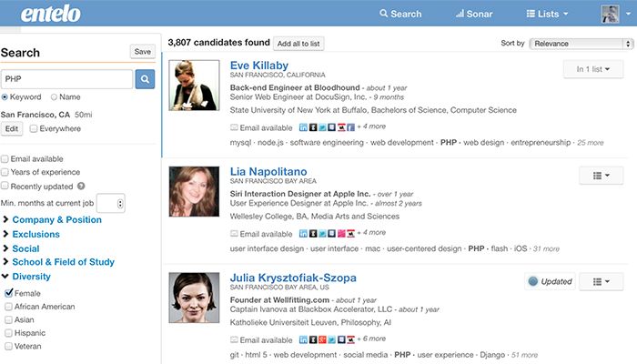Click Search in the top navigation

click(x=400, y=14)
